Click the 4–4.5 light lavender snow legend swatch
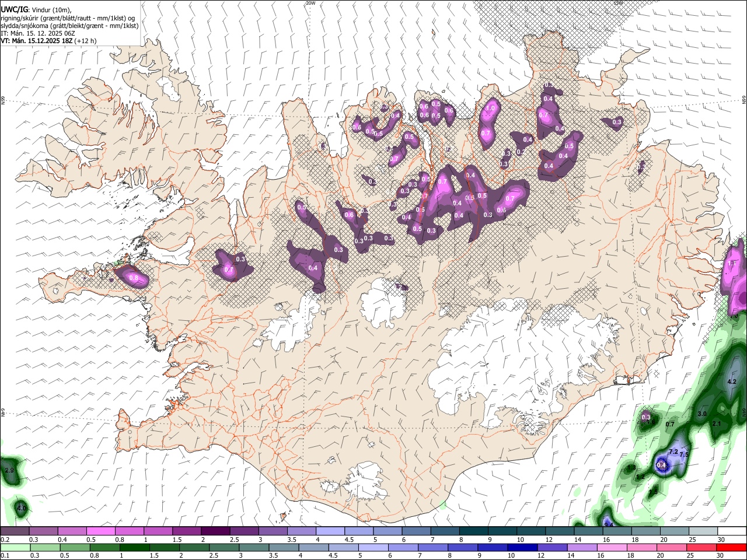 click(x=330, y=531)
